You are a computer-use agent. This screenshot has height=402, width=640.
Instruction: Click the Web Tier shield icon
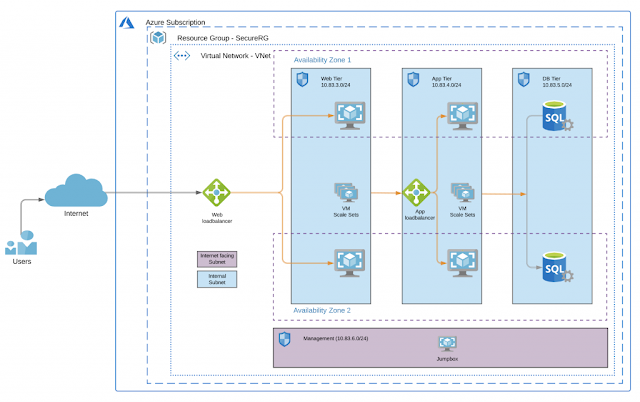coord(302,79)
